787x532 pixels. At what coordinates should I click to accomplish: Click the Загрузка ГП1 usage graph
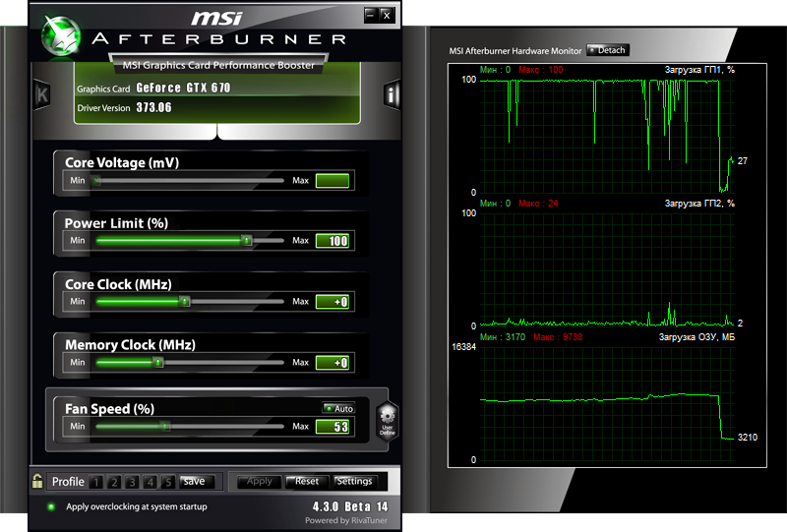click(607, 136)
